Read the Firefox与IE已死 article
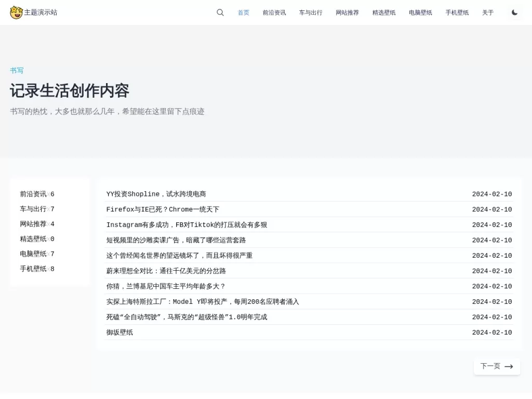 (x=163, y=209)
